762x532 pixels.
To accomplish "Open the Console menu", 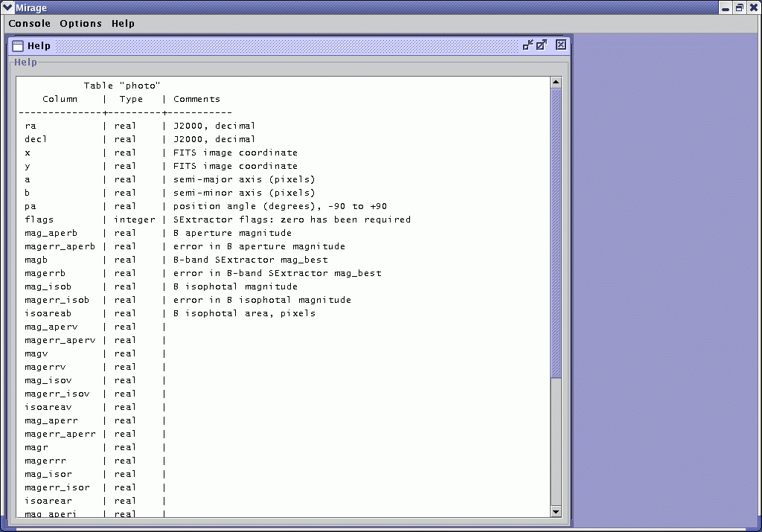I will pyautogui.click(x=30, y=23).
